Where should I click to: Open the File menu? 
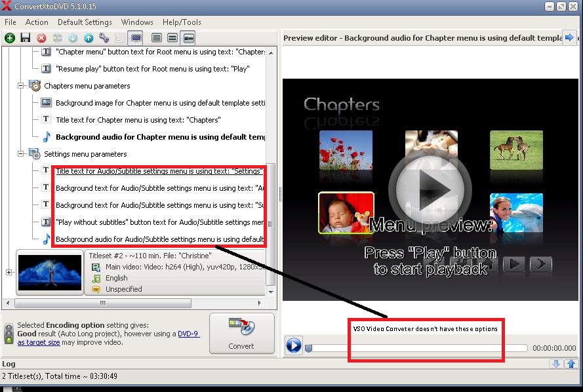10,22
